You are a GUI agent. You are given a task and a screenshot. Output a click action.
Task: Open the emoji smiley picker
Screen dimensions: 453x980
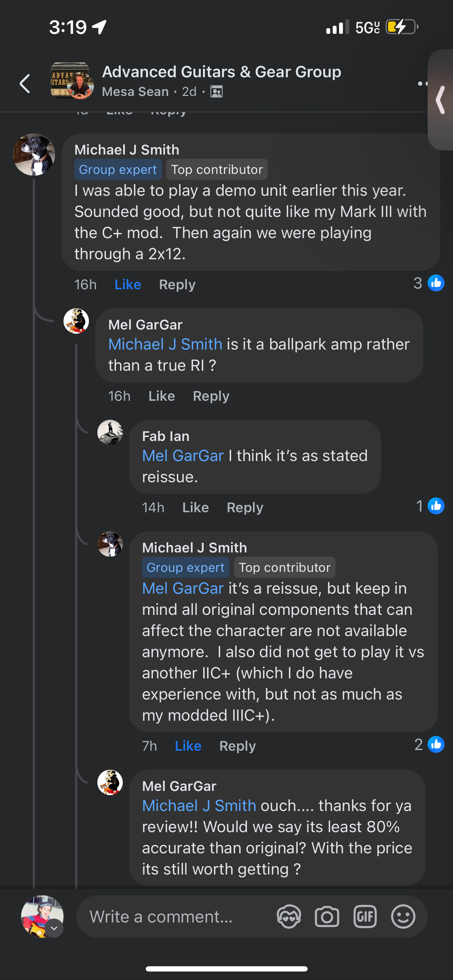coord(403,916)
